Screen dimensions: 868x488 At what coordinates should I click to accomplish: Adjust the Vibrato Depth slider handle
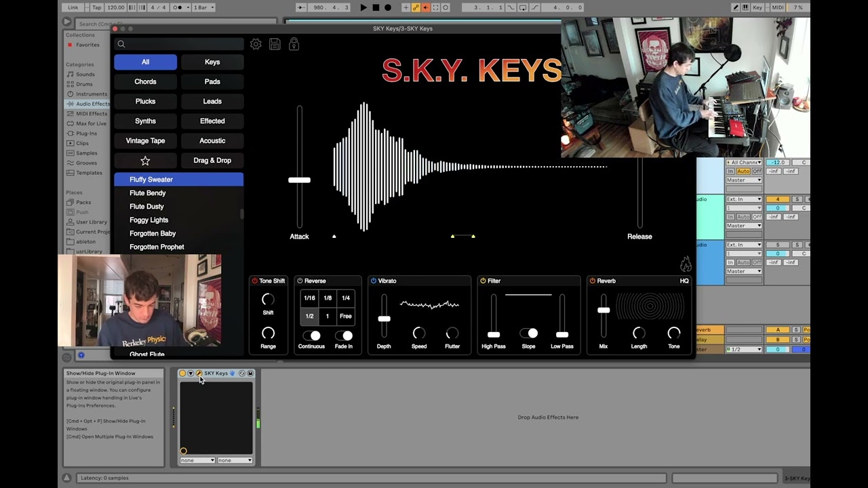[384, 319]
